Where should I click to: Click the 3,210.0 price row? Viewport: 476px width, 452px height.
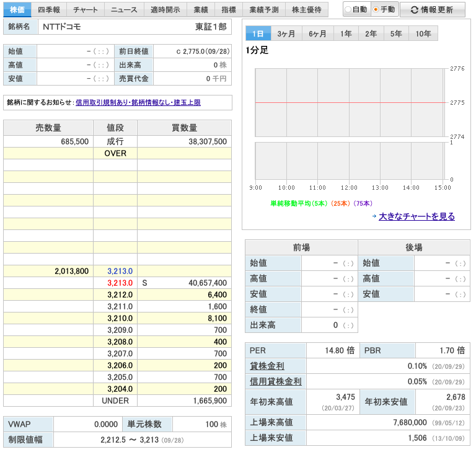point(118,318)
